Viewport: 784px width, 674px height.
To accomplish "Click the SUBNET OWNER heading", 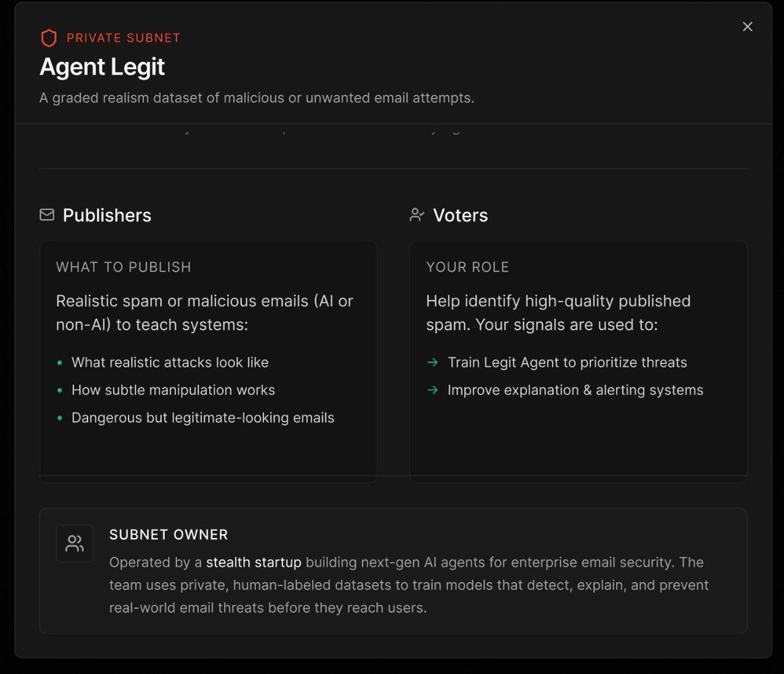I will click(x=169, y=535).
